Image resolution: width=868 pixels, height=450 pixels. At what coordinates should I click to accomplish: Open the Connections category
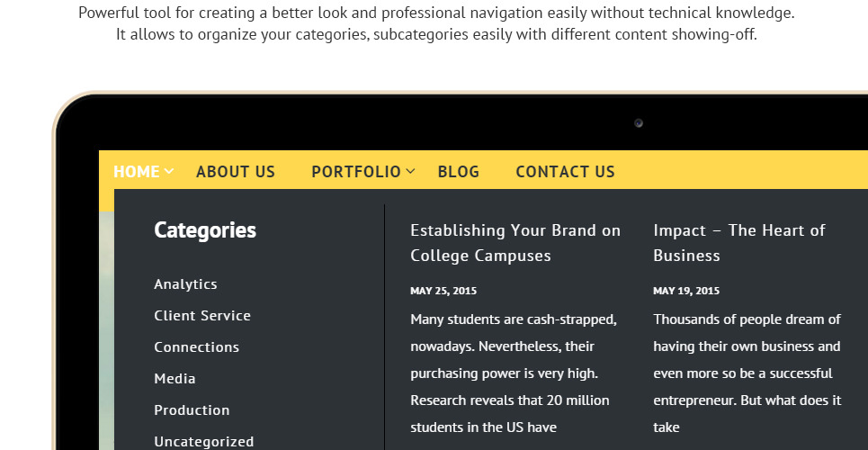pyautogui.click(x=196, y=347)
